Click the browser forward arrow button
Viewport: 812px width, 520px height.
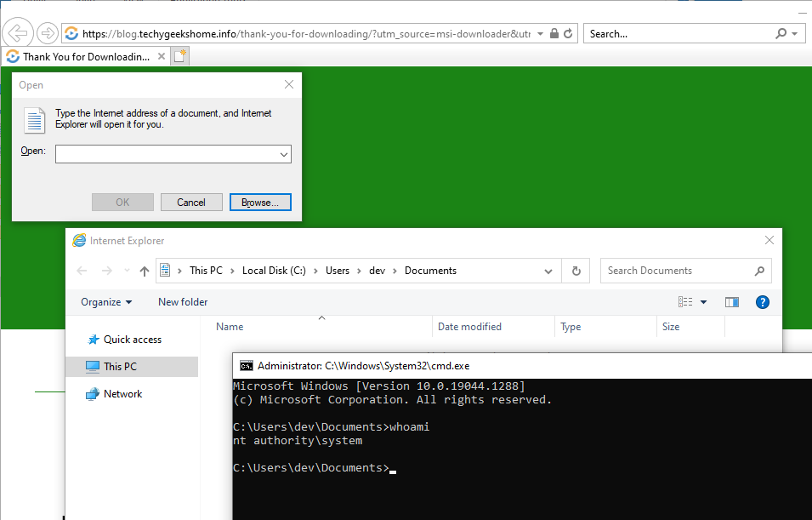(48, 34)
